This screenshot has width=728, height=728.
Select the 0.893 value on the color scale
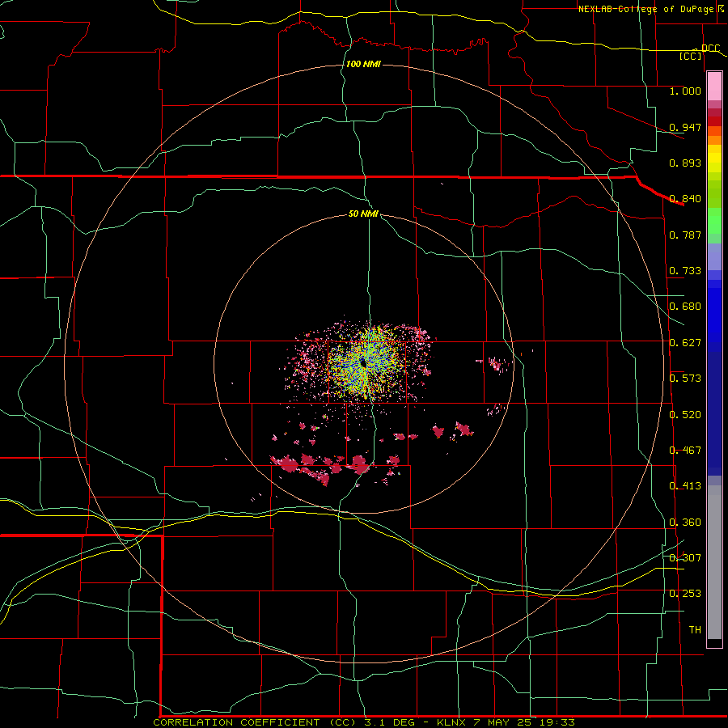685,163
